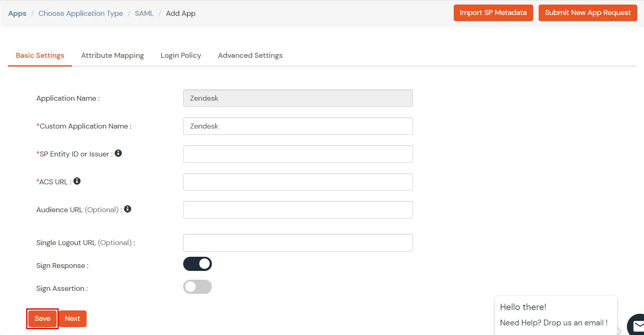The width and height of the screenshot is (644, 335).
Task: Click the ACS URL info icon
Action: (x=77, y=181)
